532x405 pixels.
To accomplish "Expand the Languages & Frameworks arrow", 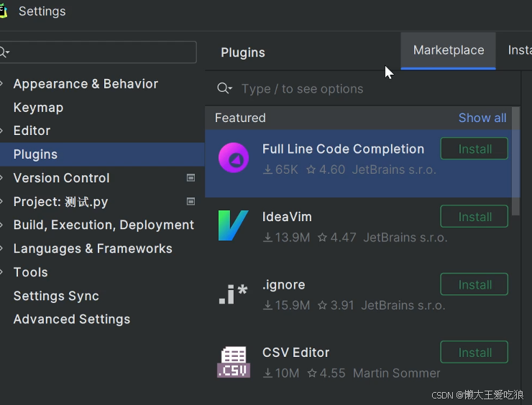I will click(1, 248).
